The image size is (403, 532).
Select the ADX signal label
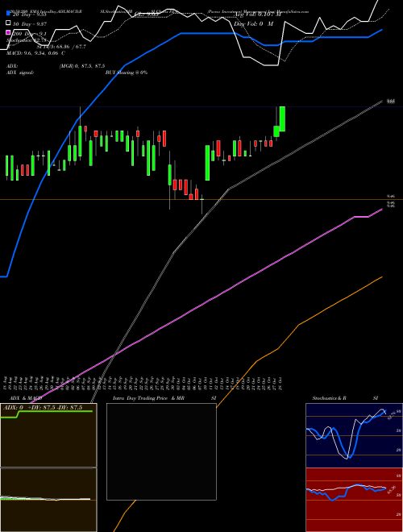tap(20, 73)
